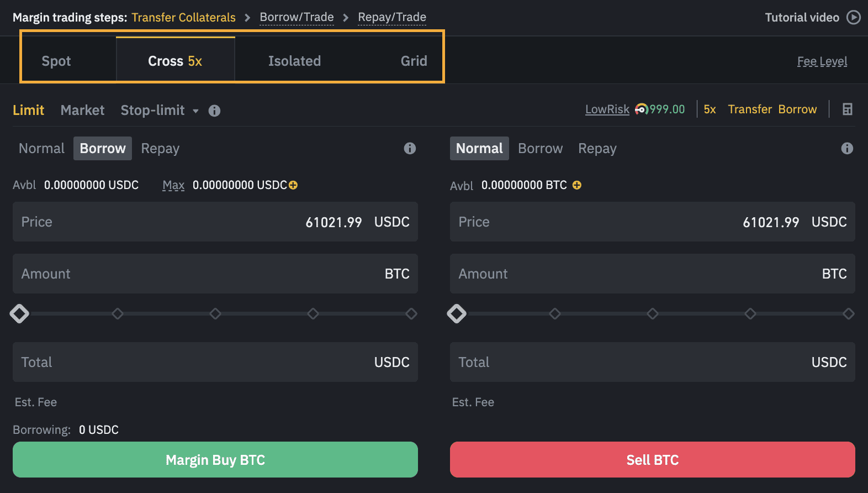
Task: Select Repay mode in buy panel
Action: click(160, 148)
